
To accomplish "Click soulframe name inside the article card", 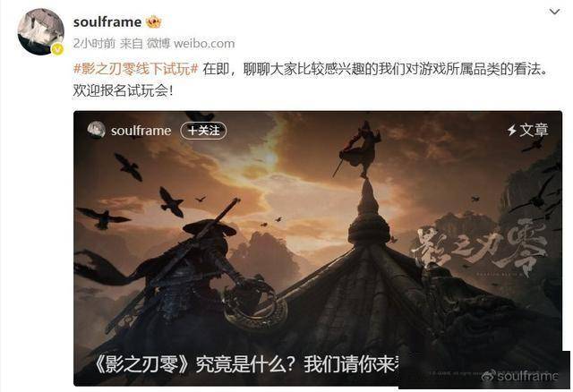I will (141, 131).
